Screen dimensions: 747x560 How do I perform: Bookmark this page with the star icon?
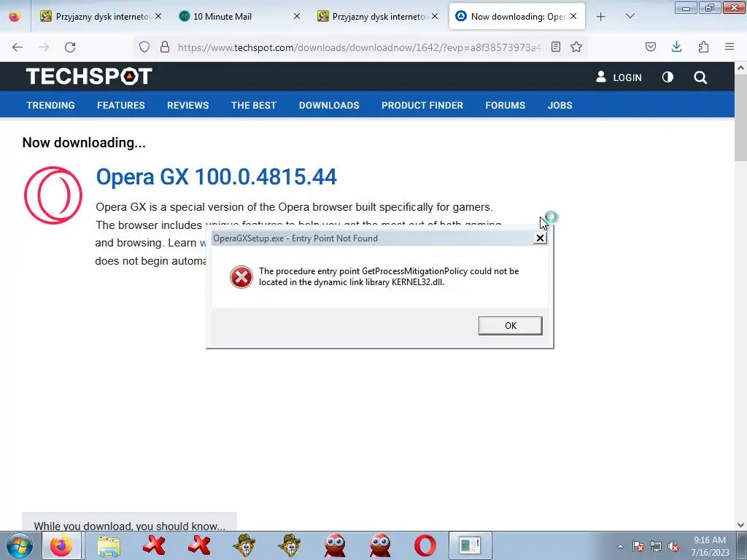(x=576, y=47)
